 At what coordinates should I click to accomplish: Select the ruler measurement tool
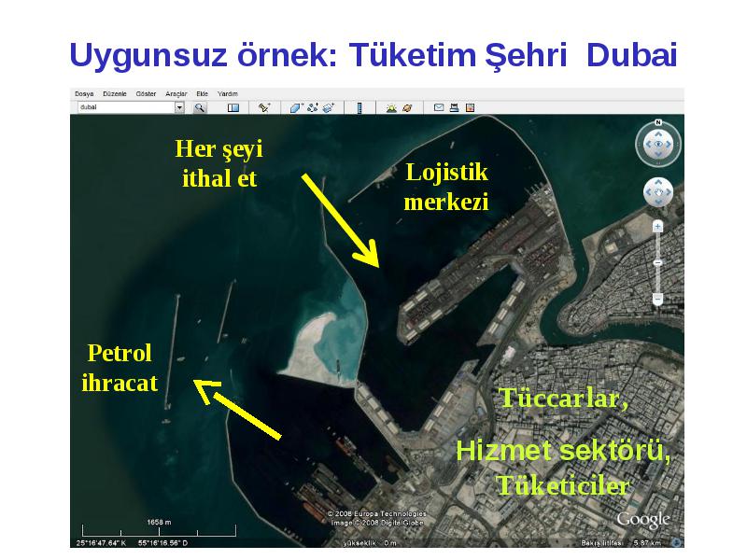pos(359,107)
